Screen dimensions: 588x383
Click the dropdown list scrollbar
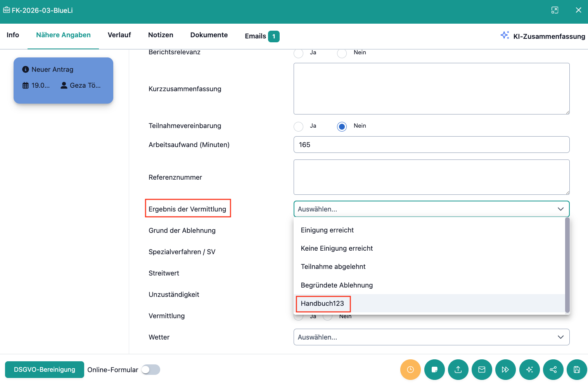tap(567, 265)
